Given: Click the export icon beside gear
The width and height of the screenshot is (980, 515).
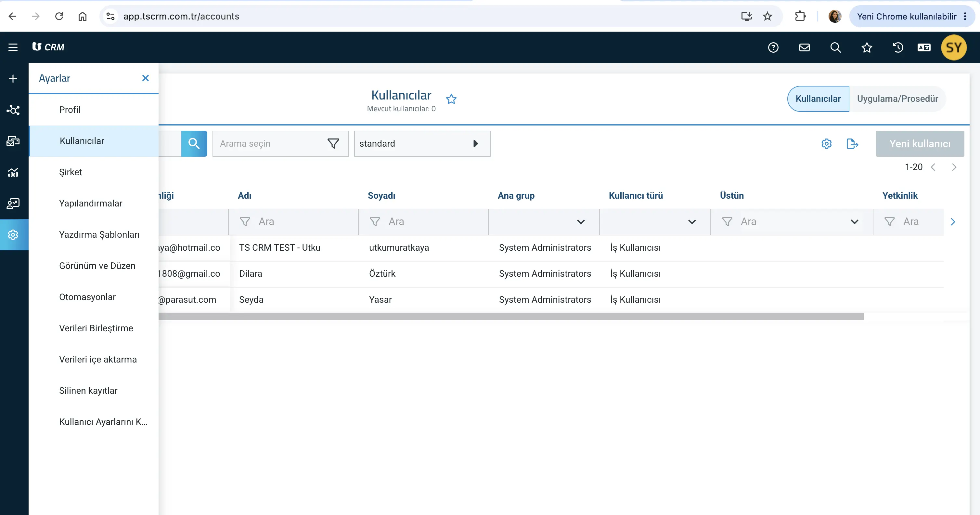Looking at the screenshot, I should coord(852,143).
